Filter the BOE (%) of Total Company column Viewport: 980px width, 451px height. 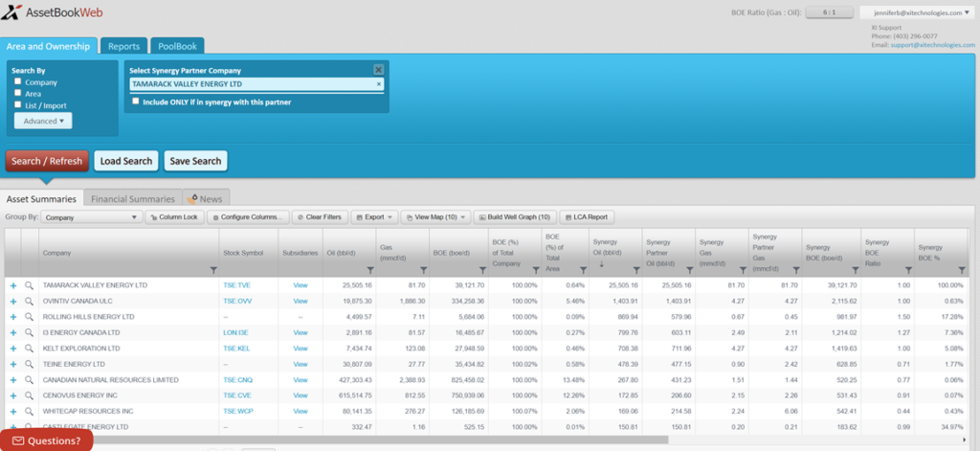[536, 270]
